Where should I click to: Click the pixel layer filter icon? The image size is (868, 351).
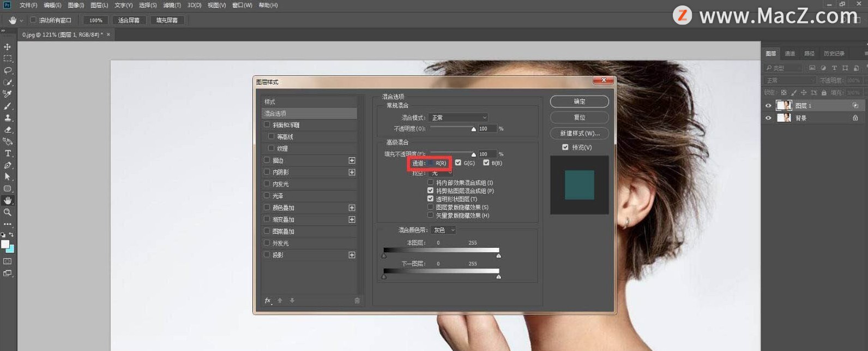tap(812, 68)
